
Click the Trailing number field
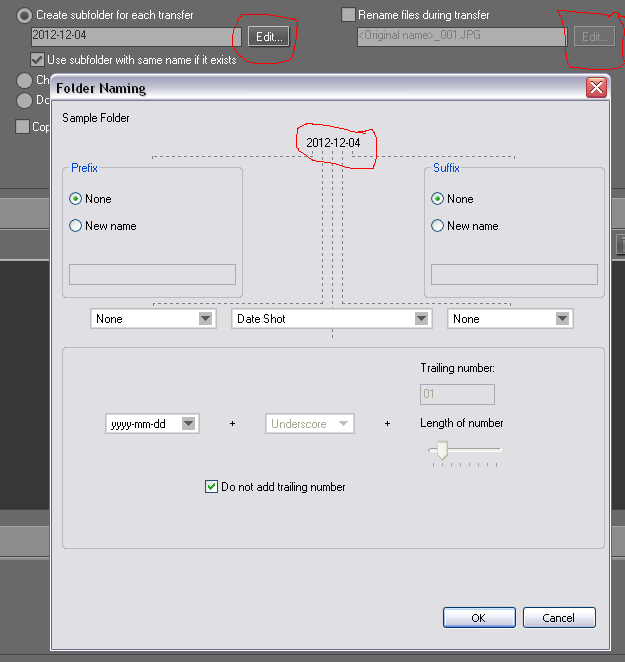point(457,394)
